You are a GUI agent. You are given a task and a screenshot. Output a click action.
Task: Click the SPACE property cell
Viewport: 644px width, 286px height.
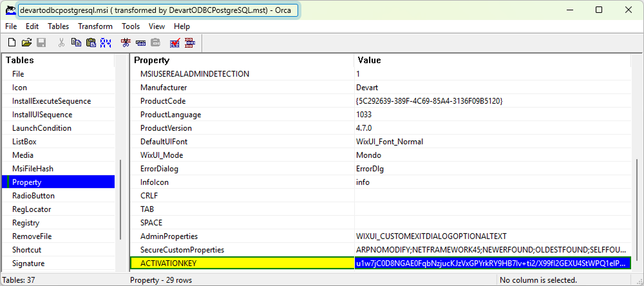click(242, 223)
